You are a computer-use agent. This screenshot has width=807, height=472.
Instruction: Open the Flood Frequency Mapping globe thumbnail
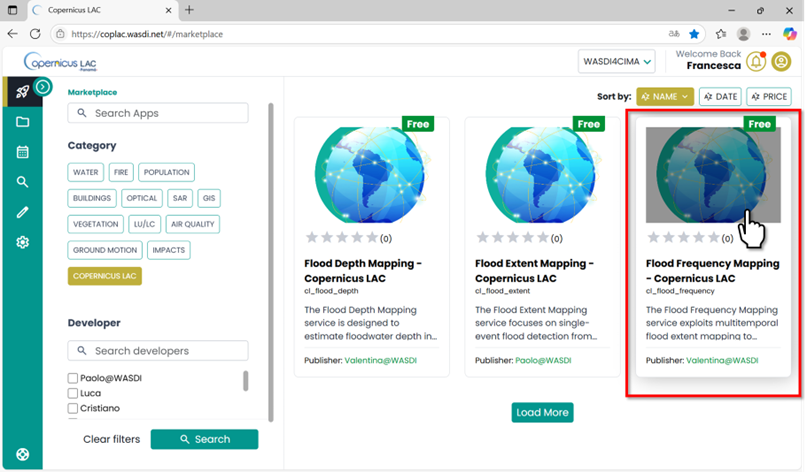point(713,175)
